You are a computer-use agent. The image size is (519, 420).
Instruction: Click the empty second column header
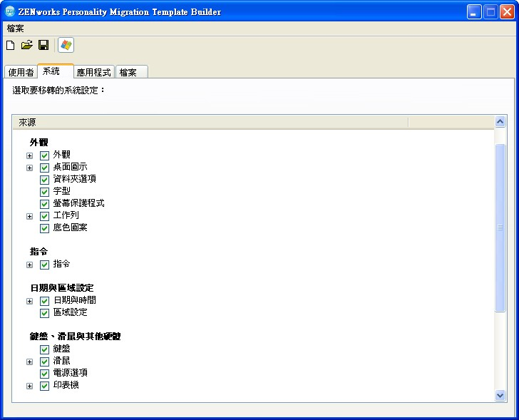pos(451,123)
